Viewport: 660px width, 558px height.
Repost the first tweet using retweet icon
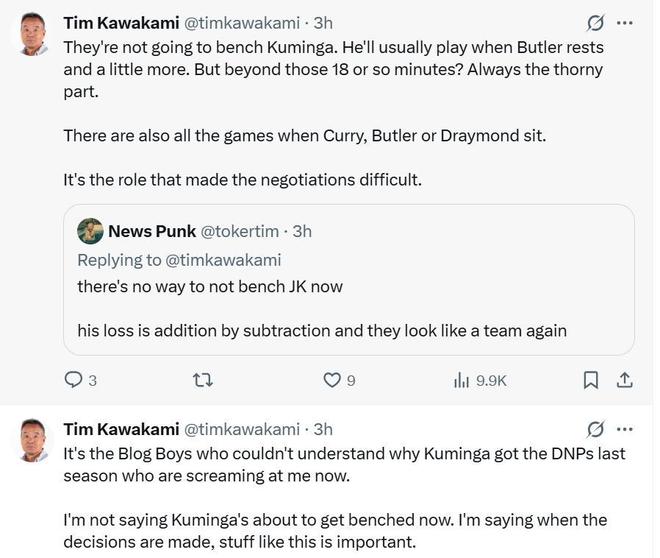tap(202, 380)
